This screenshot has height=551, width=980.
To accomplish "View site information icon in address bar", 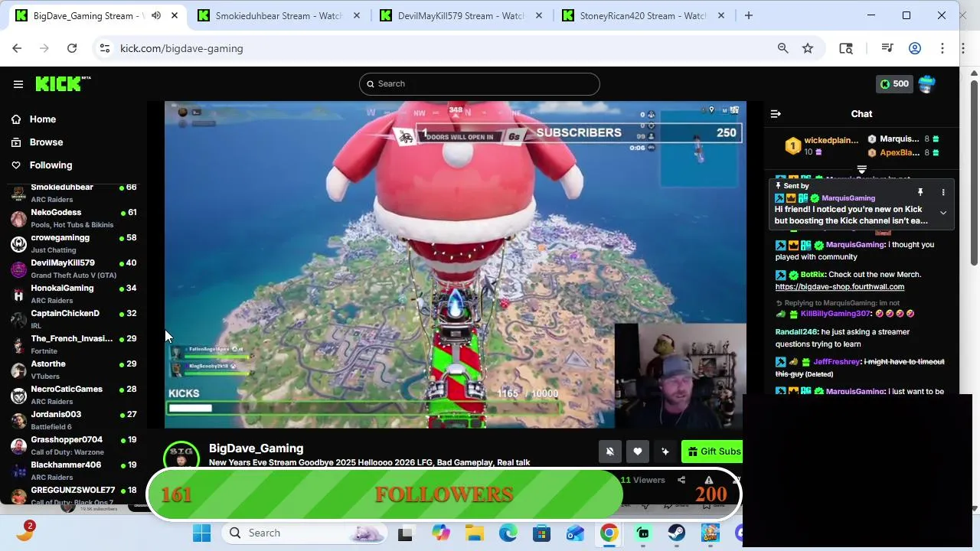I will [105, 48].
